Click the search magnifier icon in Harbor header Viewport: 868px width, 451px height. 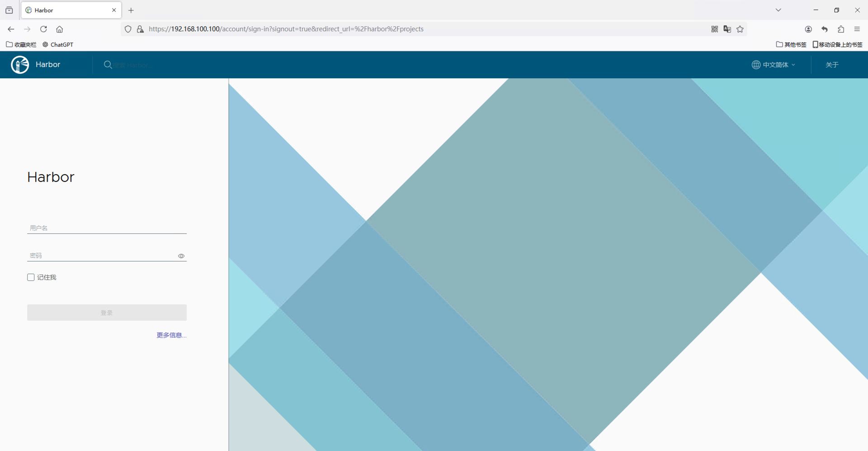point(108,65)
